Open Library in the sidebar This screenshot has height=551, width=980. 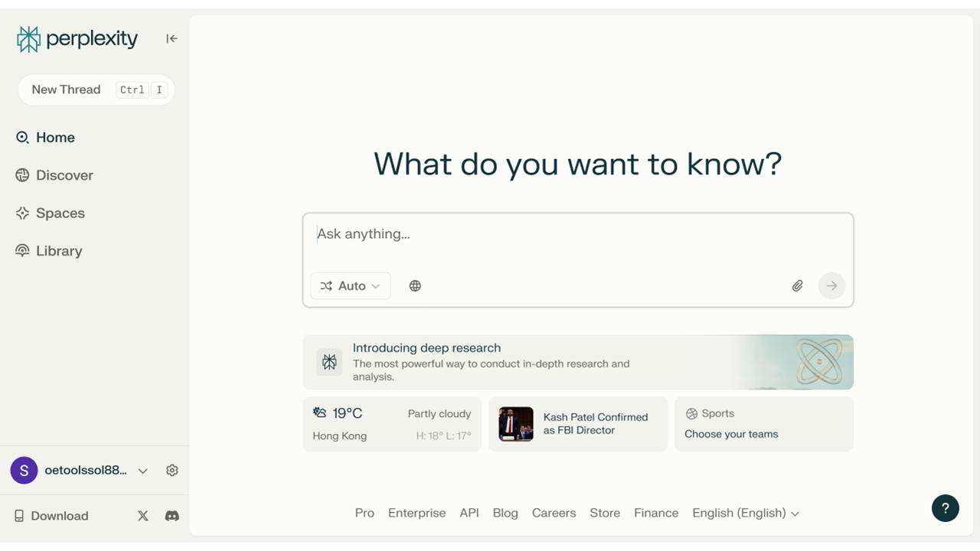coord(58,251)
